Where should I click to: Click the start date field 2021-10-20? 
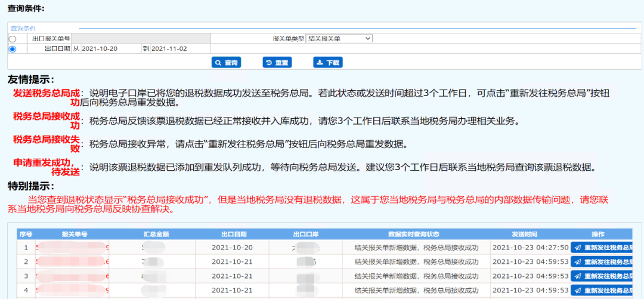coord(110,48)
